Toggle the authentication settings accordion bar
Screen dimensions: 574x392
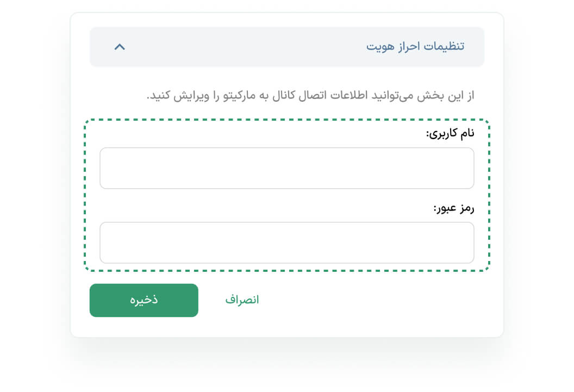tap(286, 47)
